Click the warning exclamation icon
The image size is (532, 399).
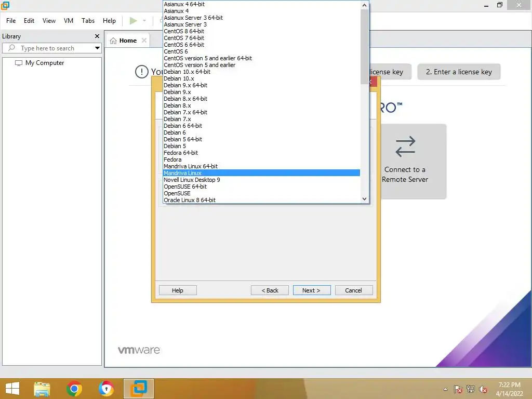[141, 72]
